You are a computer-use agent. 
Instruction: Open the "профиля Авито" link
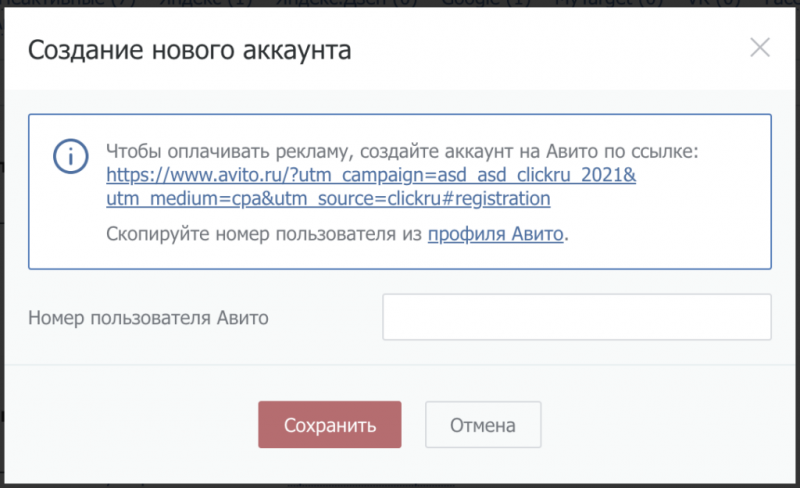click(x=496, y=234)
